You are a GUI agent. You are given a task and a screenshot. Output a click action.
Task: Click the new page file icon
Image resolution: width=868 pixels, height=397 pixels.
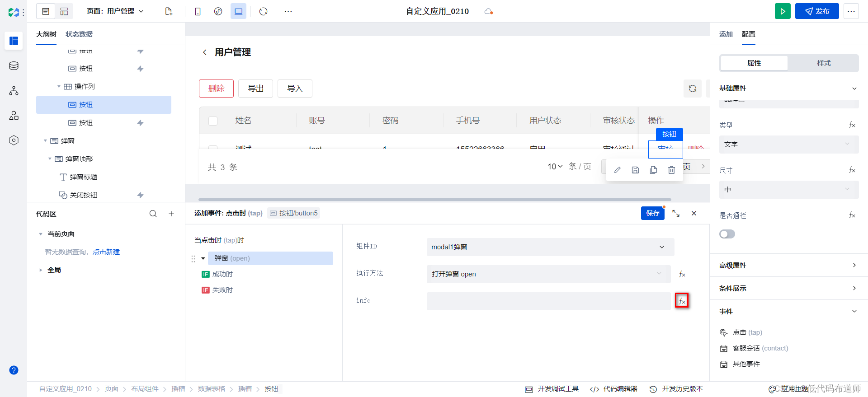(169, 11)
